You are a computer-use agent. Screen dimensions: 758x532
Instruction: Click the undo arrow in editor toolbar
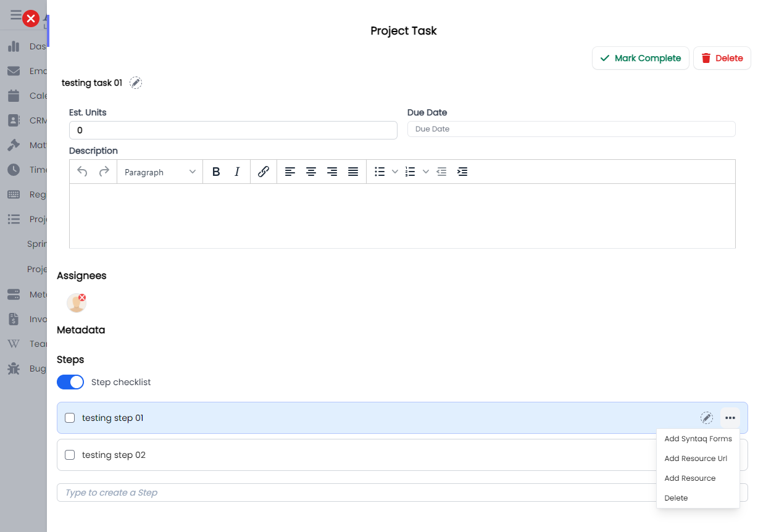pos(82,172)
